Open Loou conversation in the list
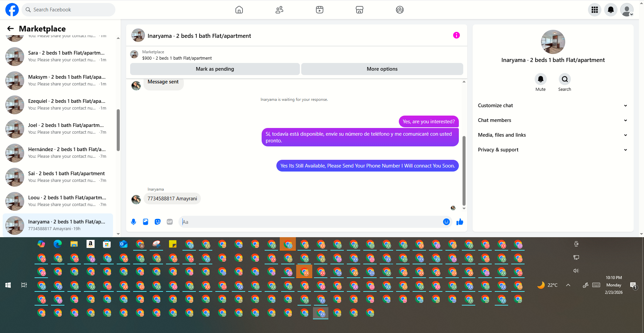 58,201
